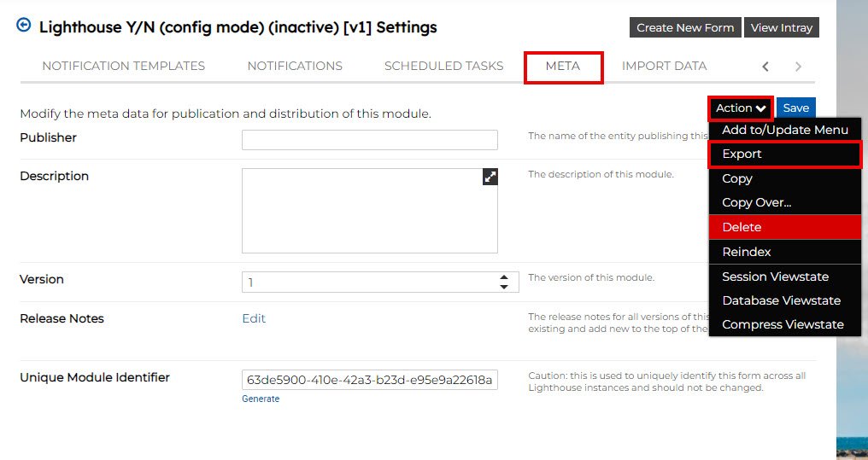
Task: Expand the Description field with the expand icon
Action: click(490, 177)
